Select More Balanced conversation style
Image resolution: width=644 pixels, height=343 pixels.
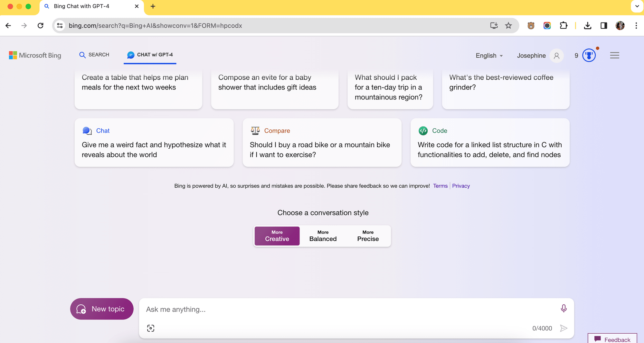[323, 236]
